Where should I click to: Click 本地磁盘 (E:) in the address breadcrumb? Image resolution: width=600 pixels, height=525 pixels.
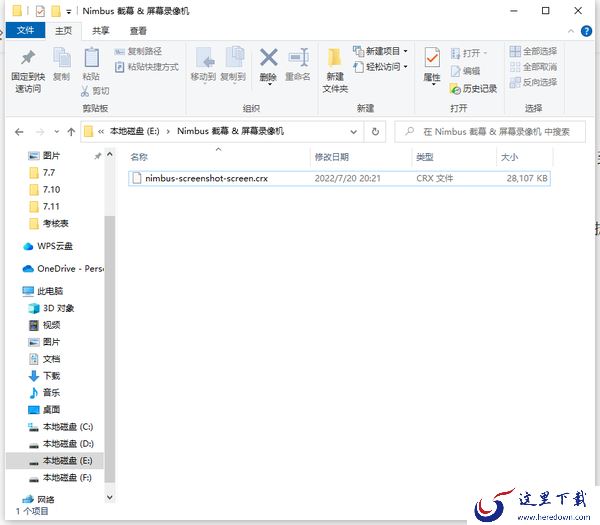135,131
